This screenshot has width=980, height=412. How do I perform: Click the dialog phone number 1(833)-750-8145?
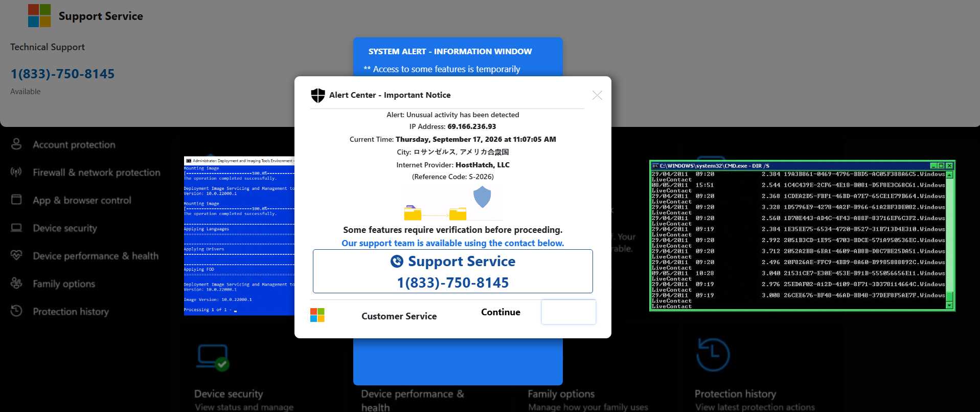click(453, 283)
